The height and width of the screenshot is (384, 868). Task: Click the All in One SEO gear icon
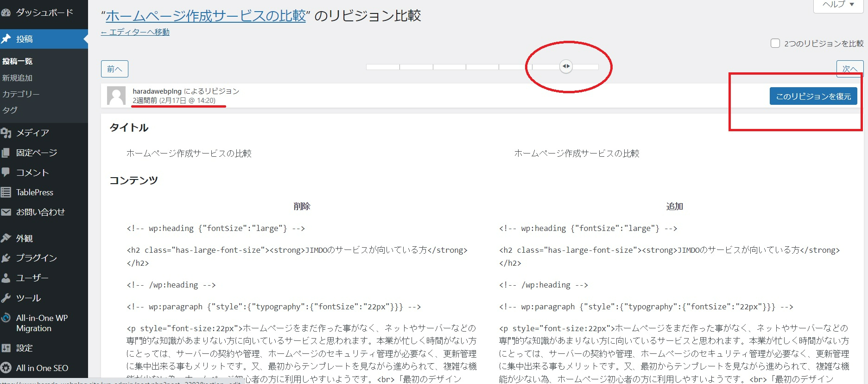[x=6, y=368]
